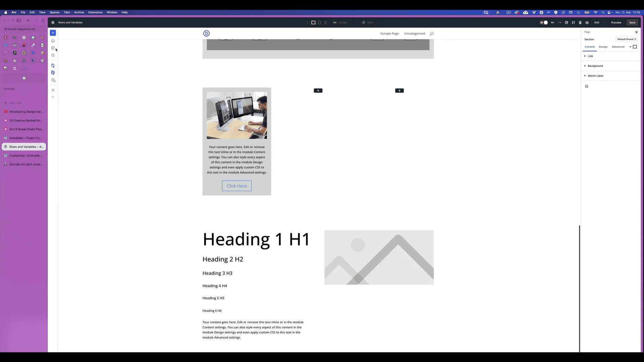The width and height of the screenshot is (644, 362).
Task: Open the wireframe rows icon in Divi sidebar
Action: pos(53,55)
